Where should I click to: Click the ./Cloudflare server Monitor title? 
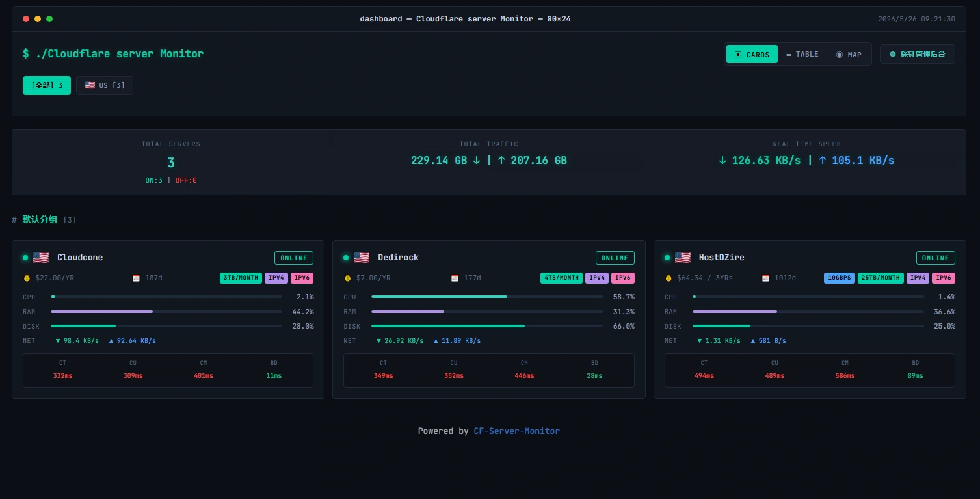(120, 53)
